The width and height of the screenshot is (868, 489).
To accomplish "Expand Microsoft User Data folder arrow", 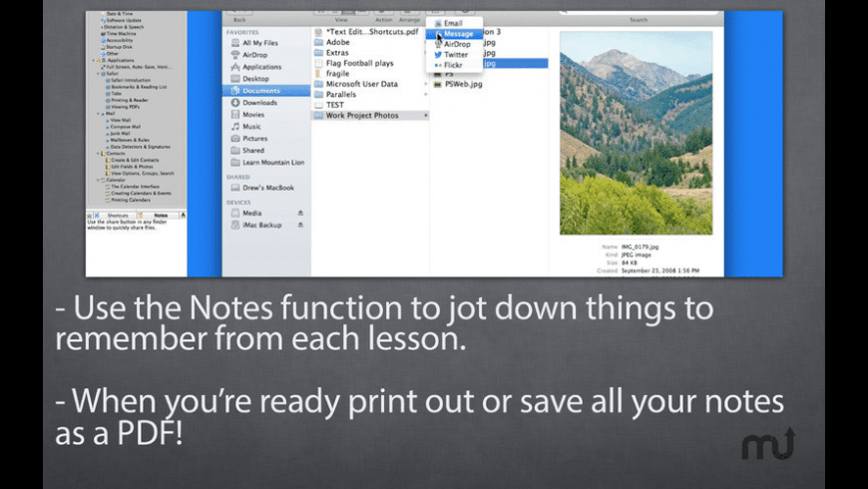I will (426, 84).
